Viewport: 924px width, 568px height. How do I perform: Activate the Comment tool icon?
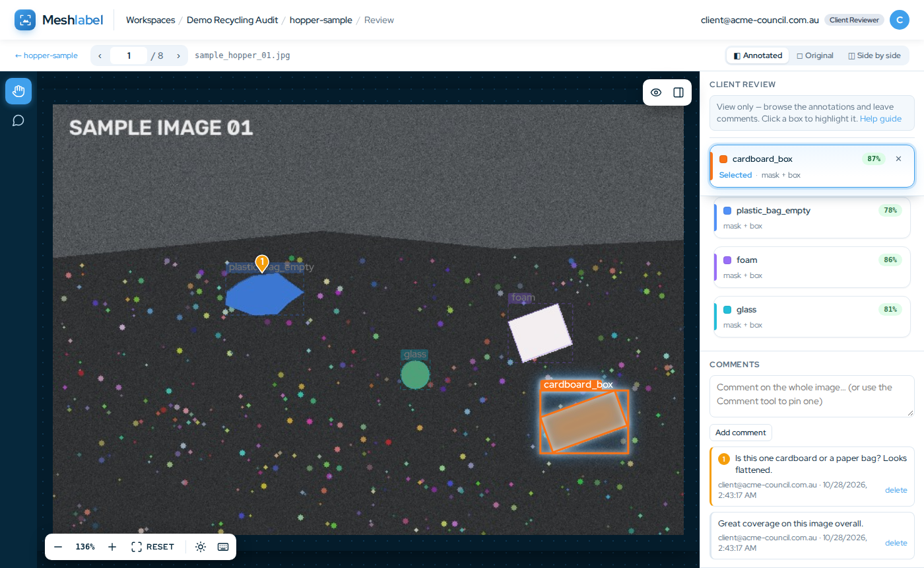pos(18,120)
